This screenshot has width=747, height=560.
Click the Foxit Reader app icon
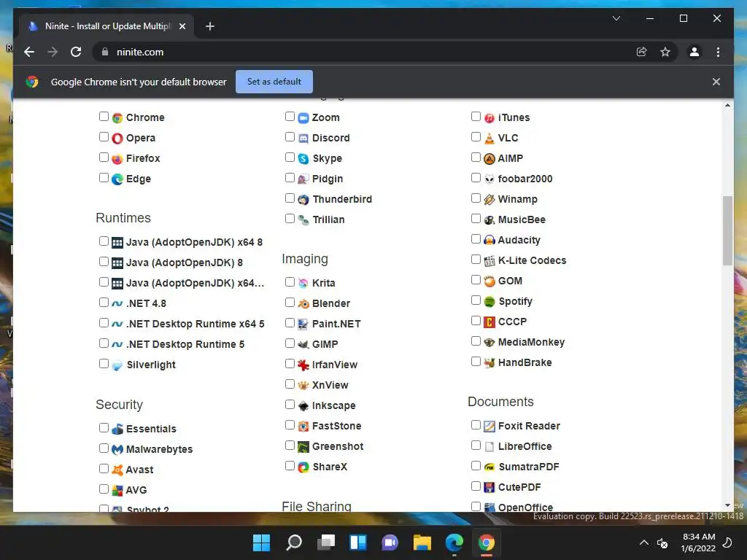click(x=489, y=426)
